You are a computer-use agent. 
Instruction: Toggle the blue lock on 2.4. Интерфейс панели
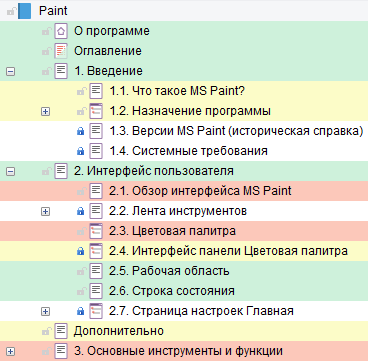[80, 252]
